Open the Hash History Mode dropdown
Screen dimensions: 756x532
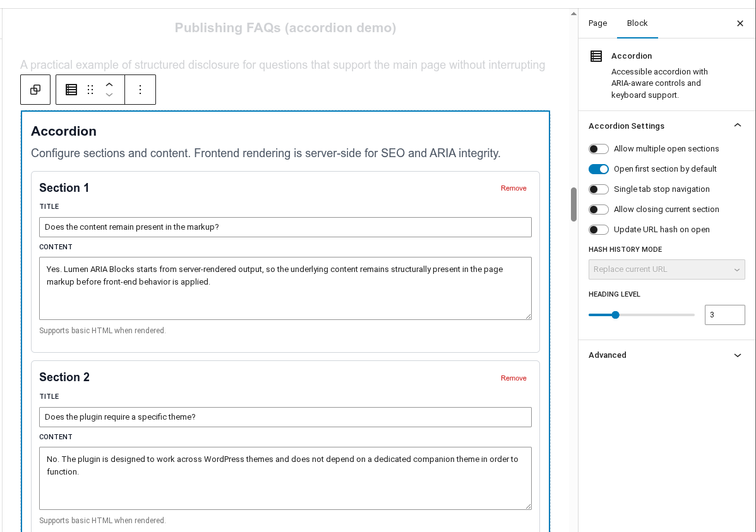(666, 269)
